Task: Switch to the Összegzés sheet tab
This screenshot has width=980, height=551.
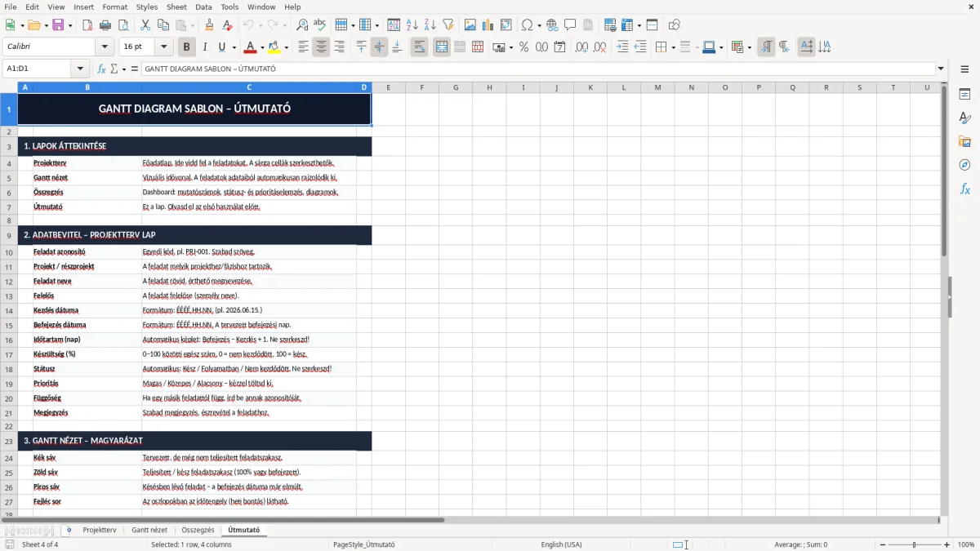Action: [198, 530]
